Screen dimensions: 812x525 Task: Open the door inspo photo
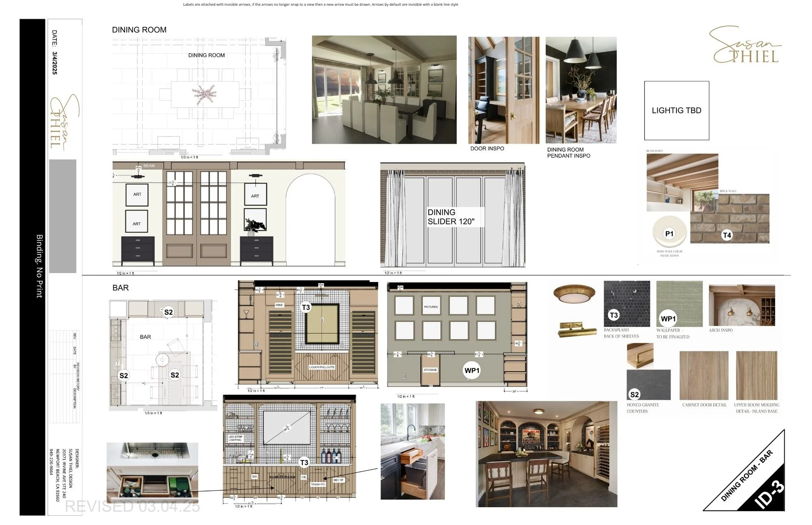(x=504, y=90)
